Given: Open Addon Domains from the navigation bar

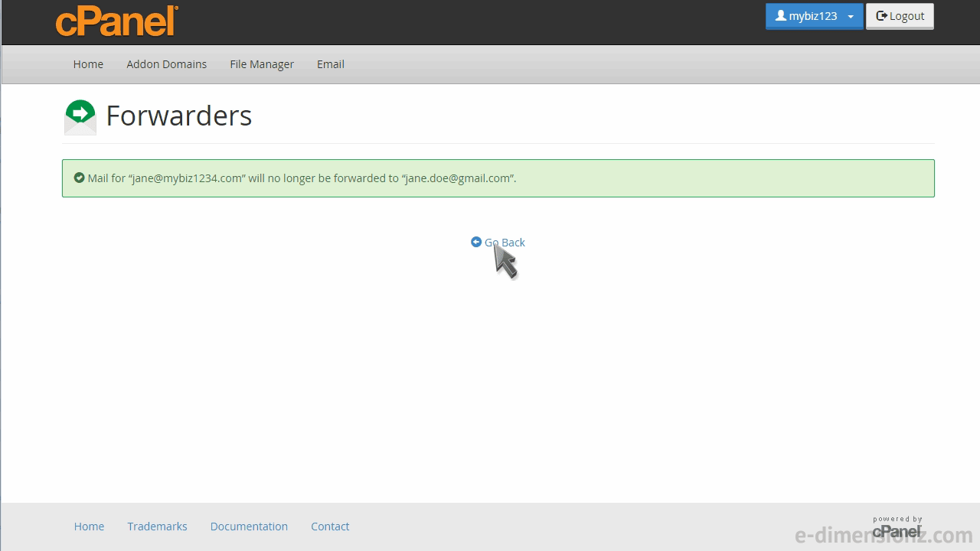Looking at the screenshot, I should (166, 64).
